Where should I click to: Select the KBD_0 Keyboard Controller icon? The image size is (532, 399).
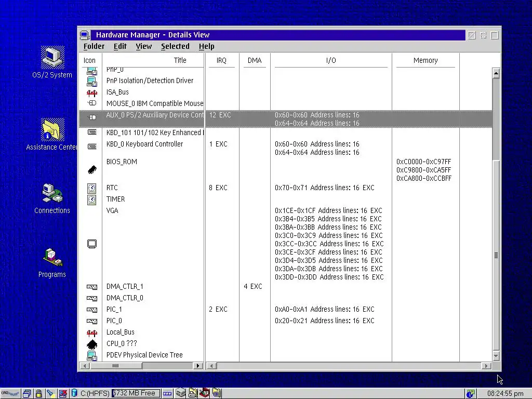[92, 147]
